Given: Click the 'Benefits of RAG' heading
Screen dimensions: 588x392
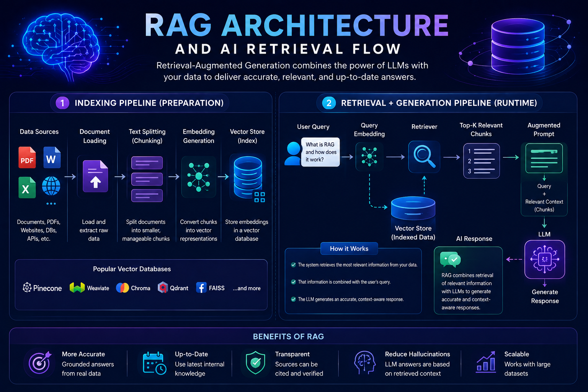Looking at the screenshot, I should 288,336.
